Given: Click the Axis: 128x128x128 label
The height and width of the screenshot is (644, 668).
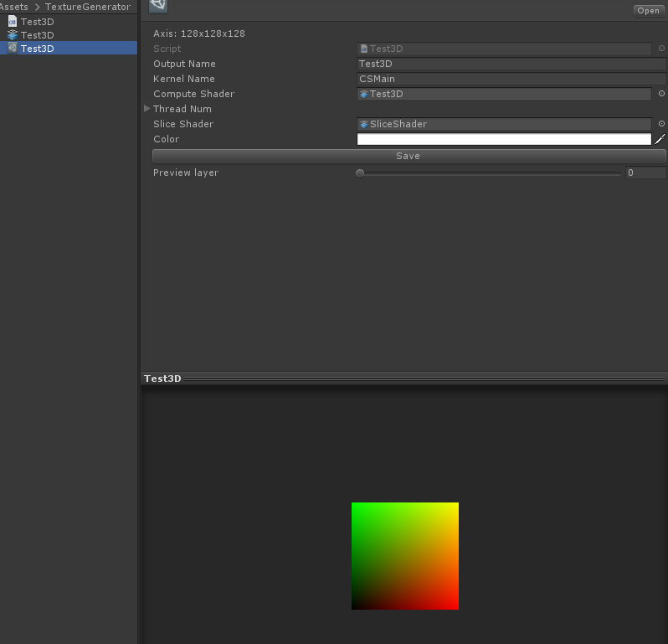Looking at the screenshot, I should 199,33.
